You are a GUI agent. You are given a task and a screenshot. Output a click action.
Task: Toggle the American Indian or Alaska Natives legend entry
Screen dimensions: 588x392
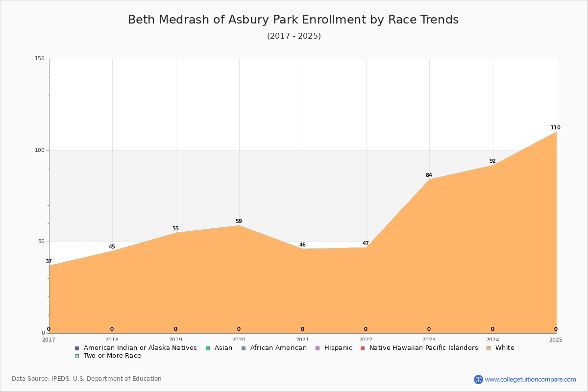click(136, 348)
